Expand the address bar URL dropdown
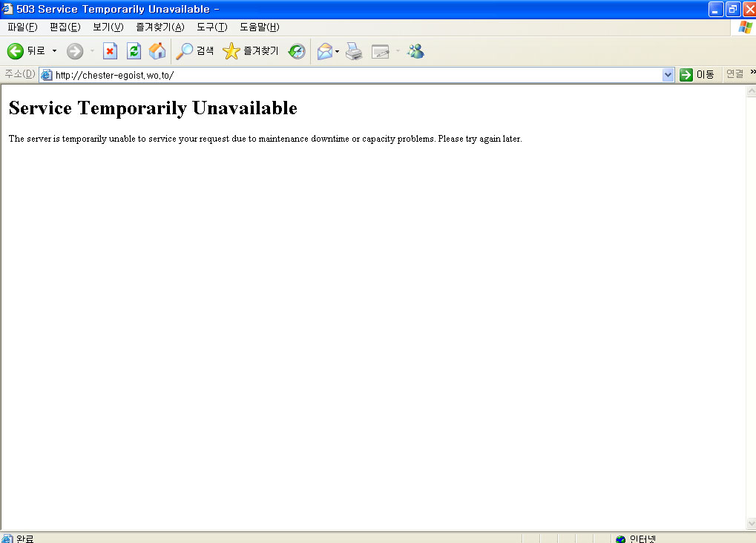The height and width of the screenshot is (543, 756). click(668, 75)
